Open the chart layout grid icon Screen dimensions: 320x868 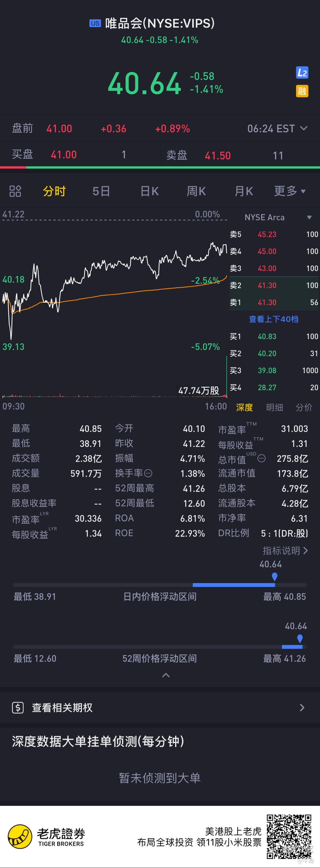pos(15,191)
